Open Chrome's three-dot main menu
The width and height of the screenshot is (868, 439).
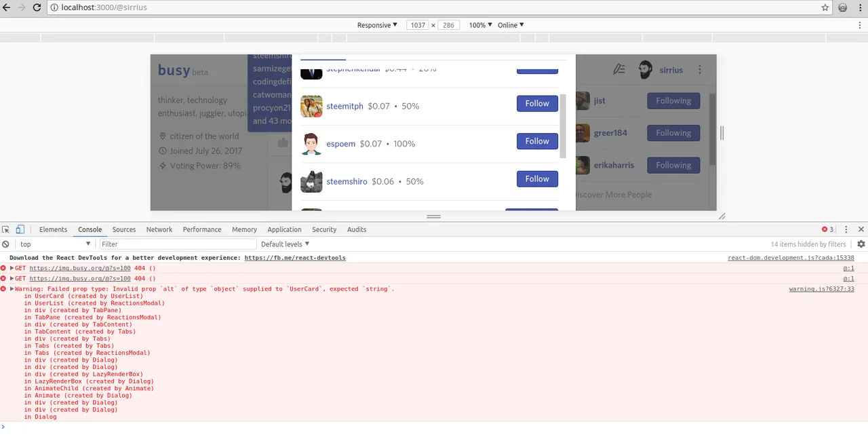coord(859,7)
